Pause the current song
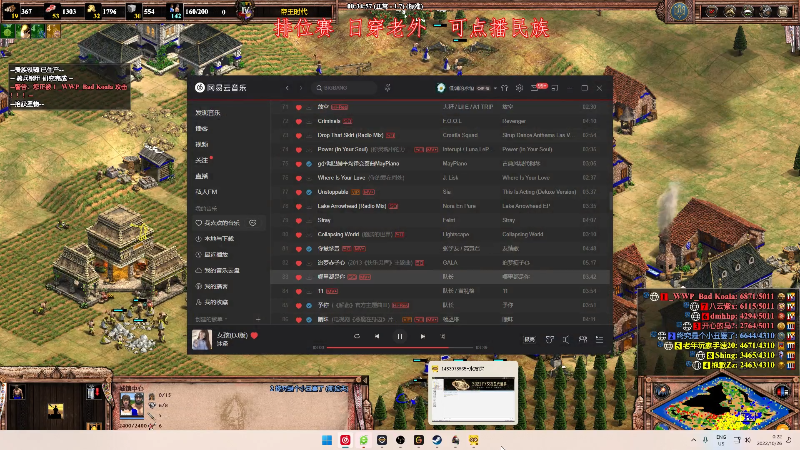 pos(399,336)
